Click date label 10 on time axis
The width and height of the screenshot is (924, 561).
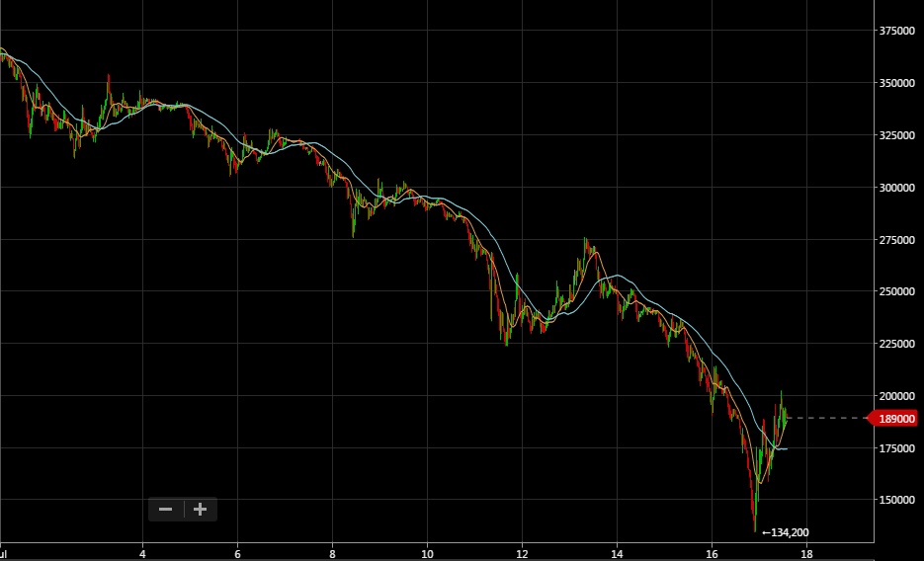pos(427,554)
